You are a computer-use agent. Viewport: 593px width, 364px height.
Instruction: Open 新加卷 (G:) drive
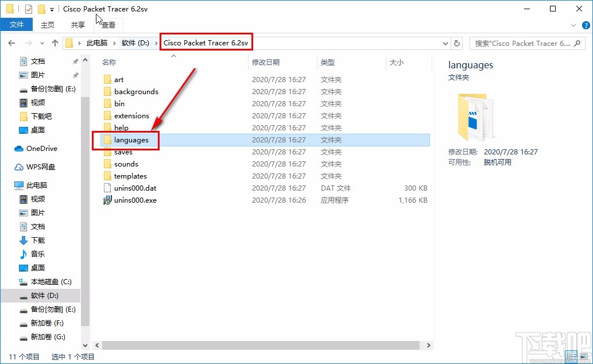pos(42,337)
